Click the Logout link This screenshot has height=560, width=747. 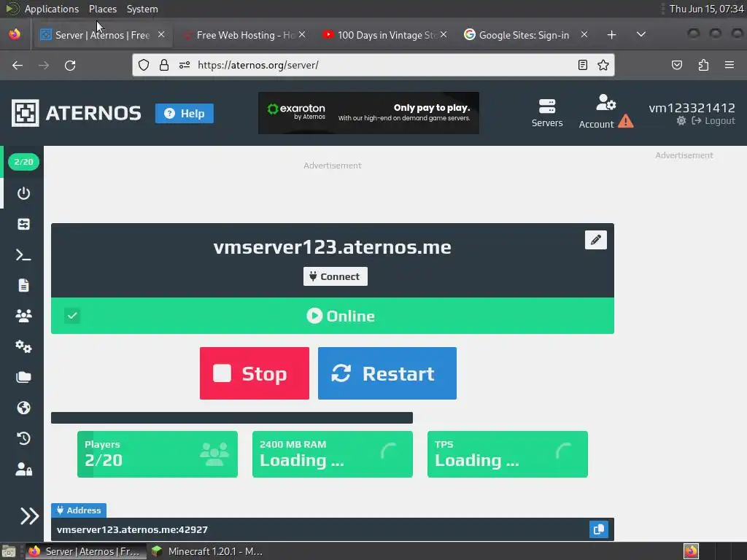pyautogui.click(x=713, y=121)
